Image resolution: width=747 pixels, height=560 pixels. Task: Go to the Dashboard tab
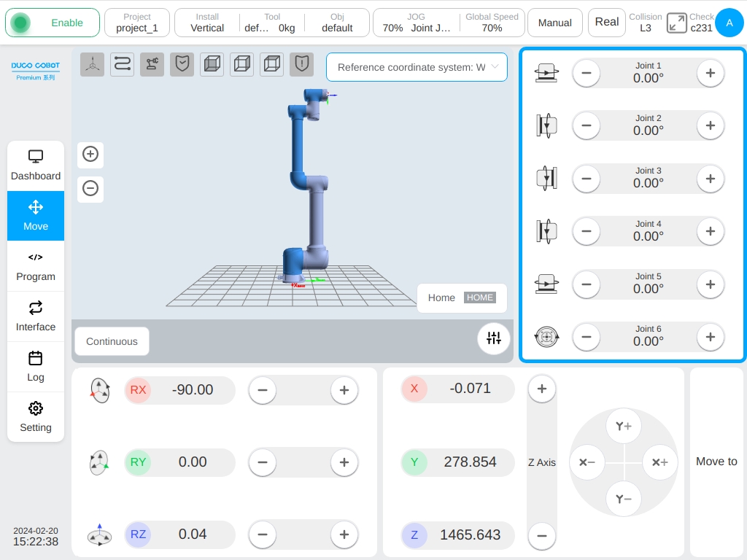coord(36,166)
